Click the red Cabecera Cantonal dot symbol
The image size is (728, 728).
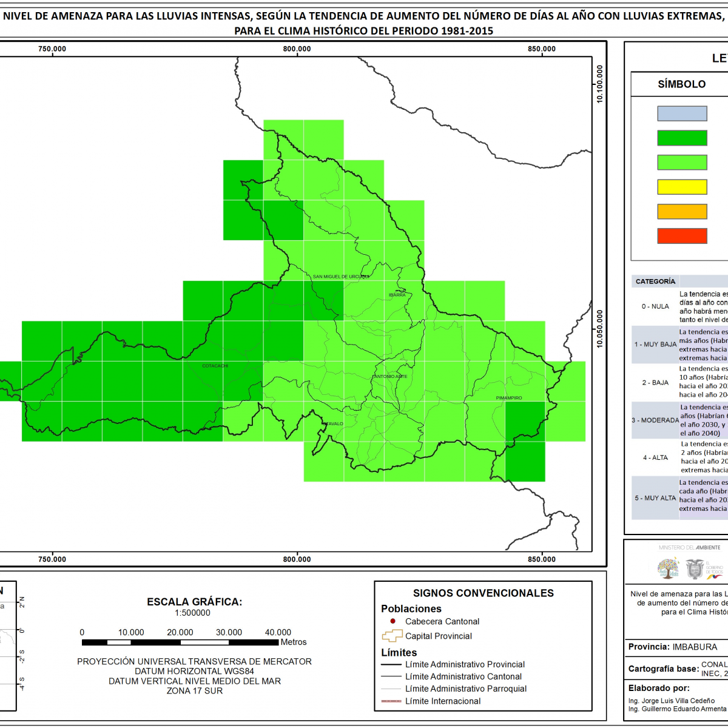tap(393, 621)
